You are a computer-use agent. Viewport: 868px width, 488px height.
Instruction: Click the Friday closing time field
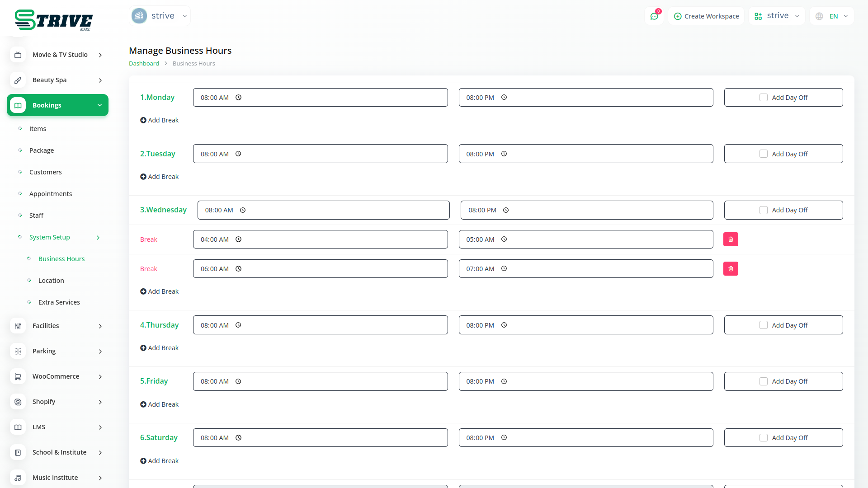(x=585, y=381)
